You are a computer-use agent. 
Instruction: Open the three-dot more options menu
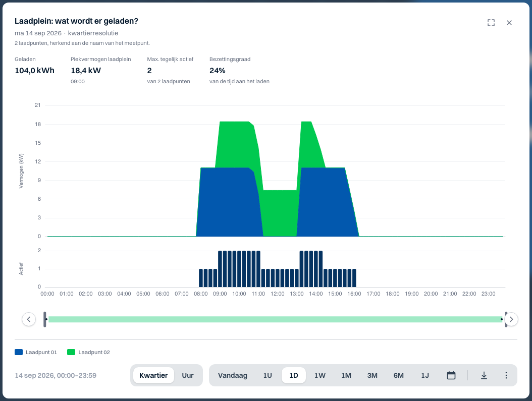pyautogui.click(x=506, y=375)
